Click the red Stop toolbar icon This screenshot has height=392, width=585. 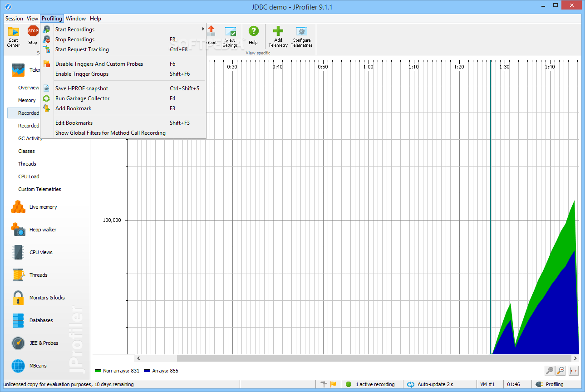pyautogui.click(x=33, y=36)
